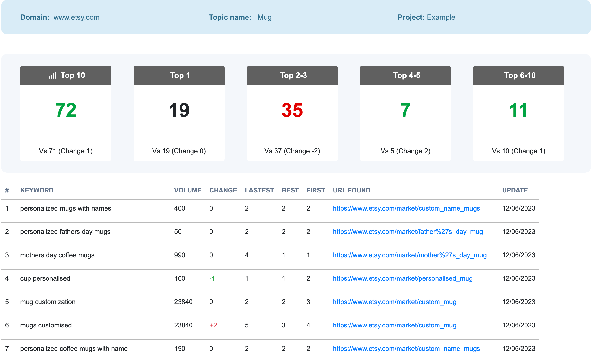Click the green 72 value
Screen dimensions: 592x364
(66, 110)
